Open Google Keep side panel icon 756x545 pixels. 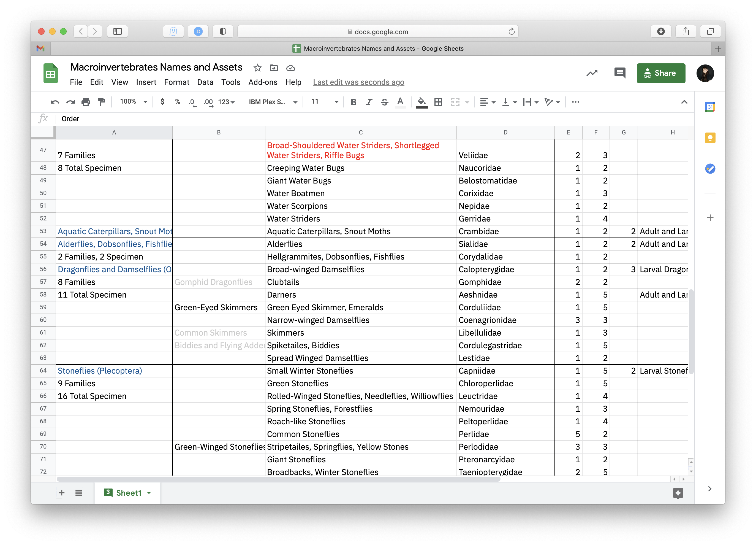point(710,138)
